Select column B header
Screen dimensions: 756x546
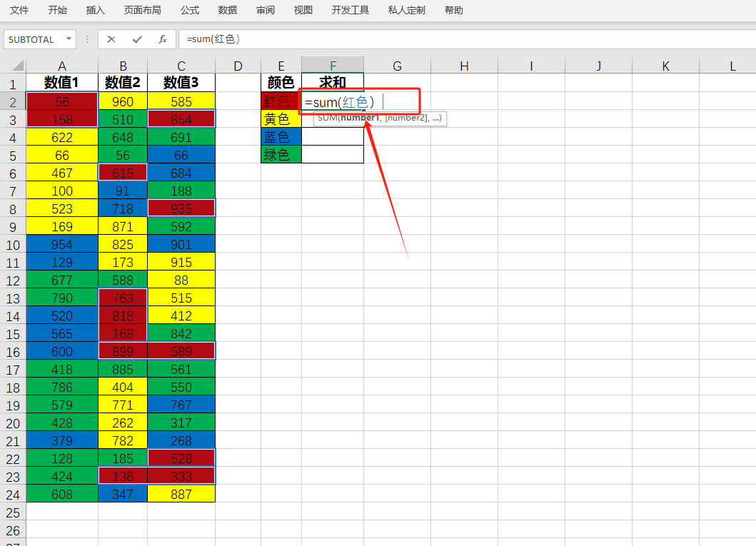[123, 66]
